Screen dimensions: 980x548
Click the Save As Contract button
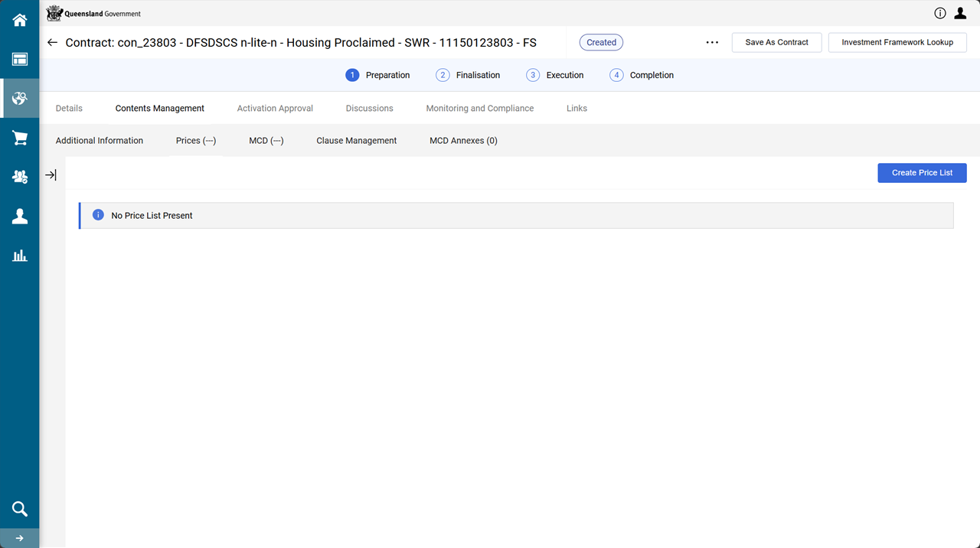(776, 43)
